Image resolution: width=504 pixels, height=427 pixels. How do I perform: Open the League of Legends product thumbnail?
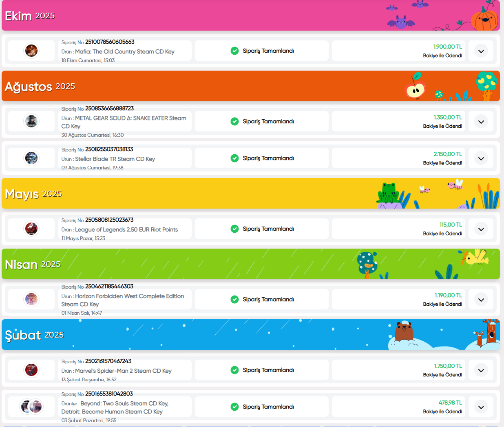31,229
